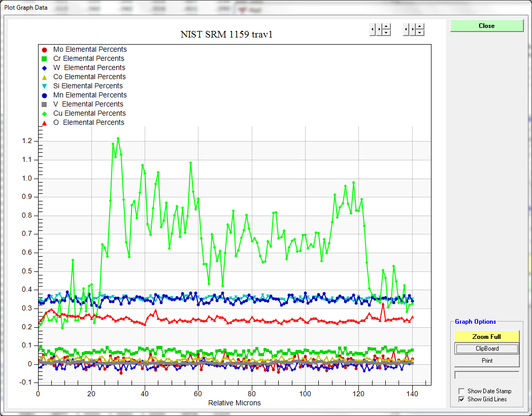
Task: Click the yellow Zoom Full button
Action: point(486,336)
